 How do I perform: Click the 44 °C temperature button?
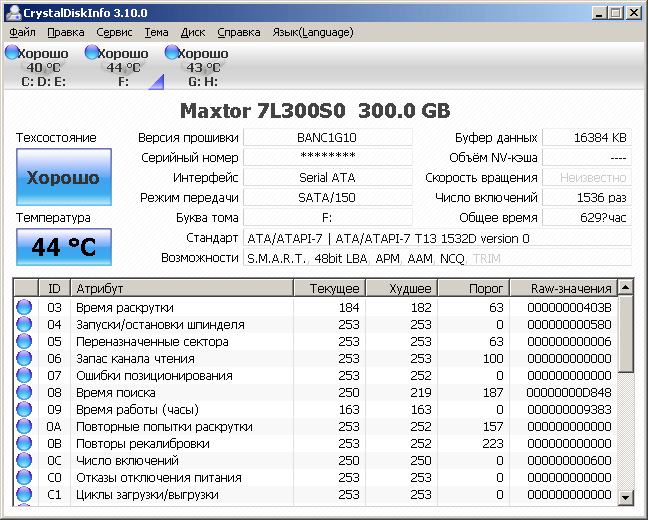click(x=63, y=246)
